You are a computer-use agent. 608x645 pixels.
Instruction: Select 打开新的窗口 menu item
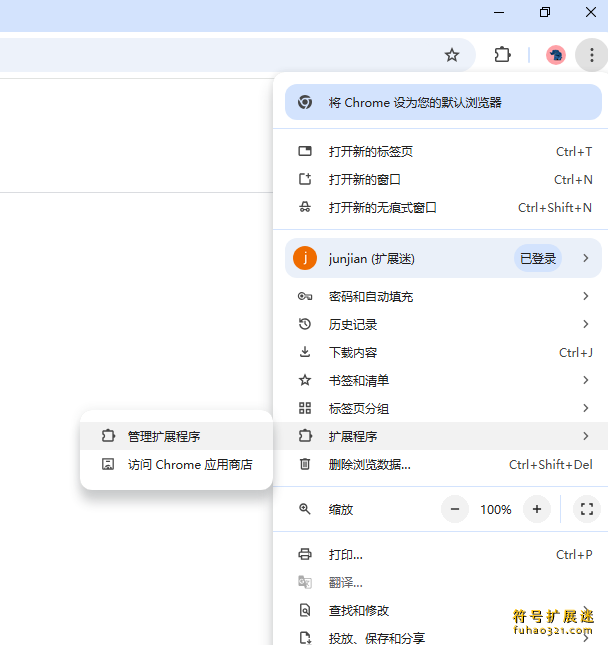coord(441,179)
